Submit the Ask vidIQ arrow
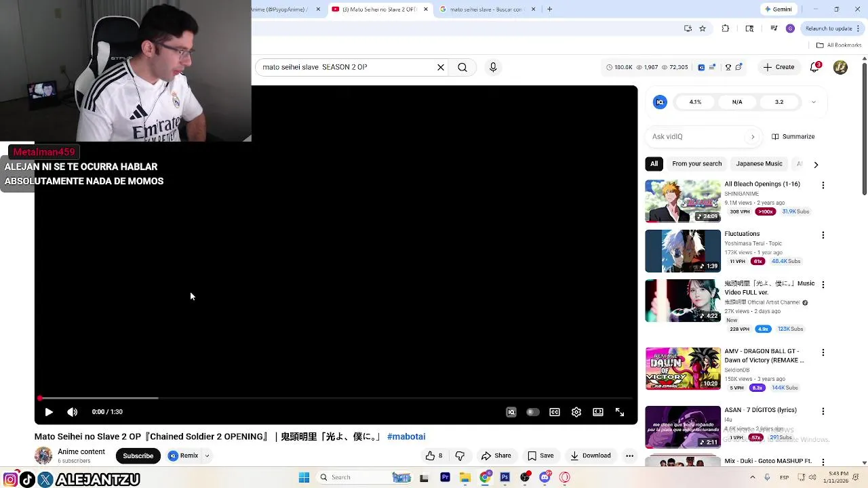 pyautogui.click(x=753, y=137)
